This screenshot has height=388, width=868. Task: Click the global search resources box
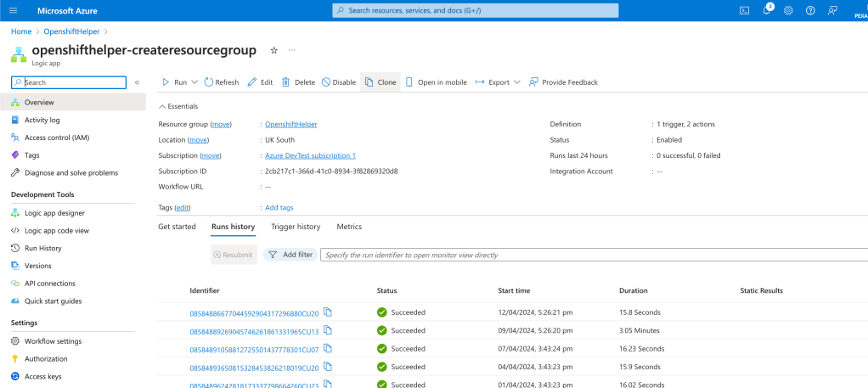(x=476, y=10)
